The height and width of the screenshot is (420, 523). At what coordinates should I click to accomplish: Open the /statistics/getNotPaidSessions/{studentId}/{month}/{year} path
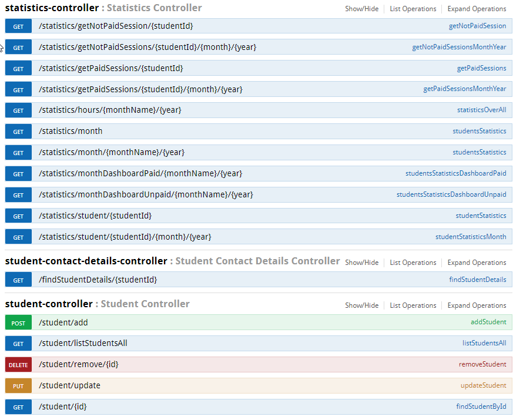(x=147, y=47)
